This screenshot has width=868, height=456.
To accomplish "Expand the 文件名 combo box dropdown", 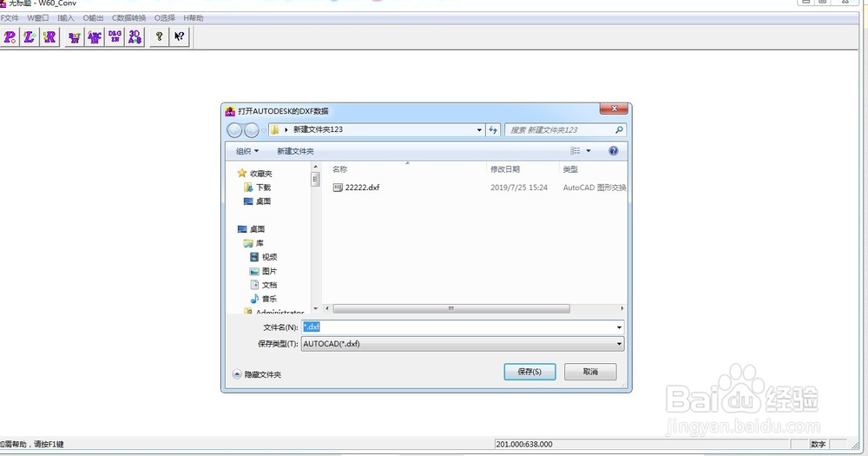I will pyautogui.click(x=619, y=327).
